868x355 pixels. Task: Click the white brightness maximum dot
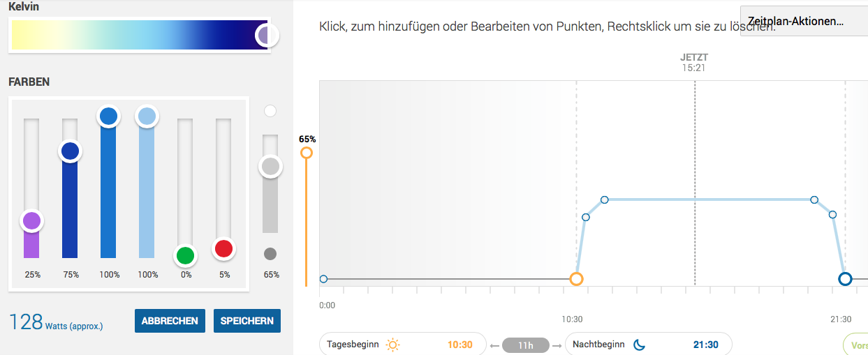270,111
